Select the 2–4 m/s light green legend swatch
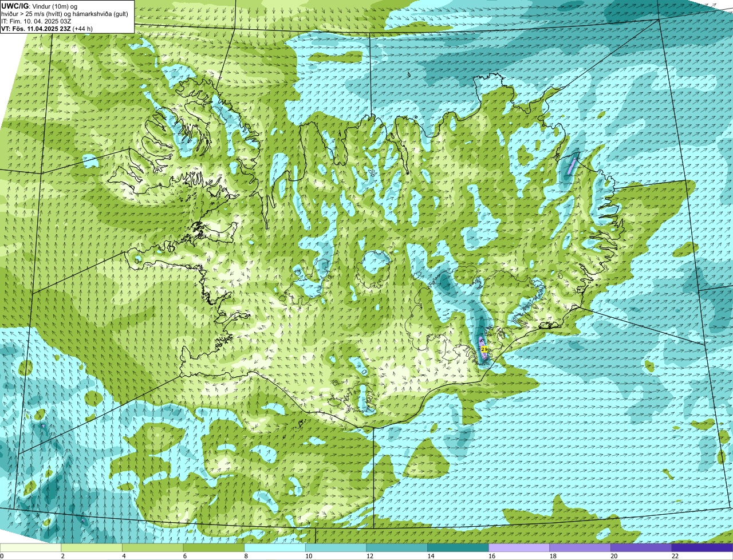Image resolution: width=733 pixels, height=560 pixels. (92, 547)
